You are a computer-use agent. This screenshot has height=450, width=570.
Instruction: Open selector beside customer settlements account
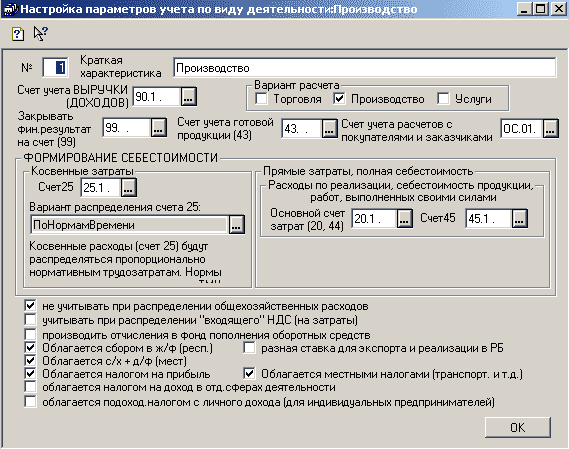pos(550,128)
